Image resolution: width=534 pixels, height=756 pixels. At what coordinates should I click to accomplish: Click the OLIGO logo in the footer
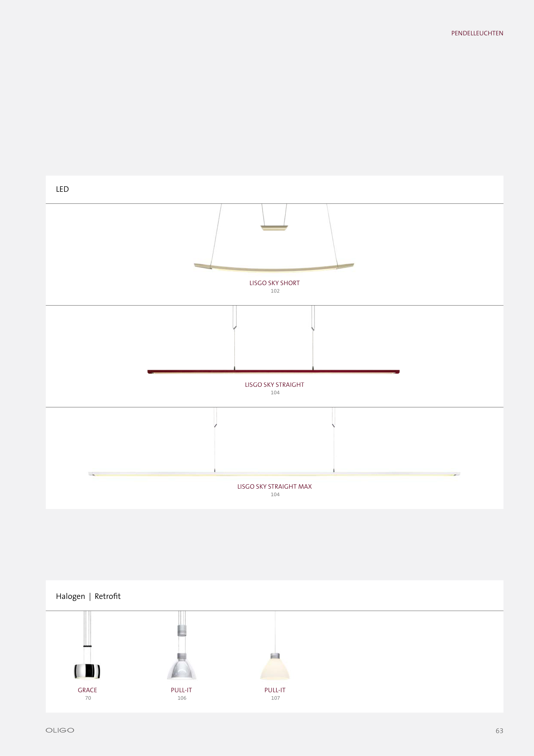coord(60,730)
